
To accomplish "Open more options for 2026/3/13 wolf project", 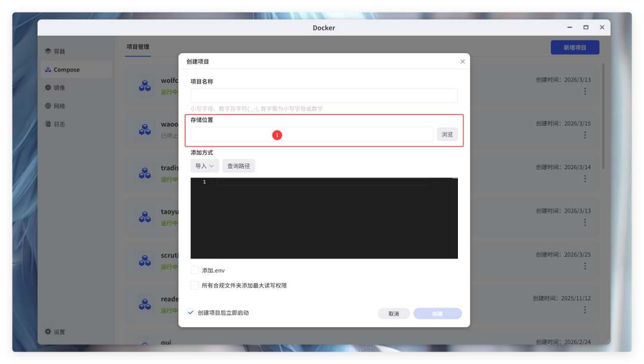I will [586, 91].
